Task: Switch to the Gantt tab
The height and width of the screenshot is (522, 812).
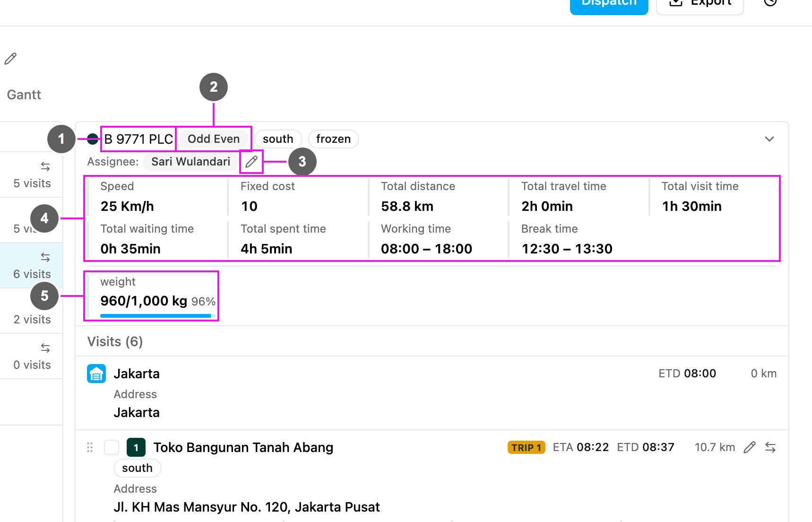Action: (24, 95)
